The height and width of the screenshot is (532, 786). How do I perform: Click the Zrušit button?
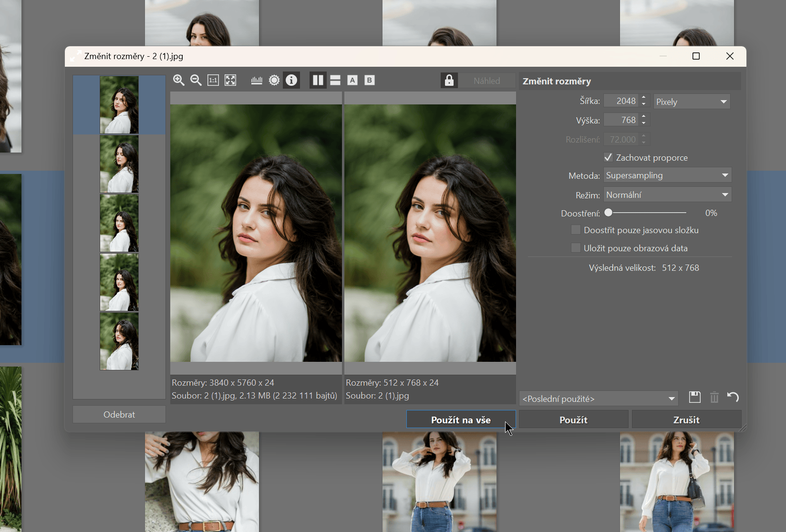coord(686,420)
